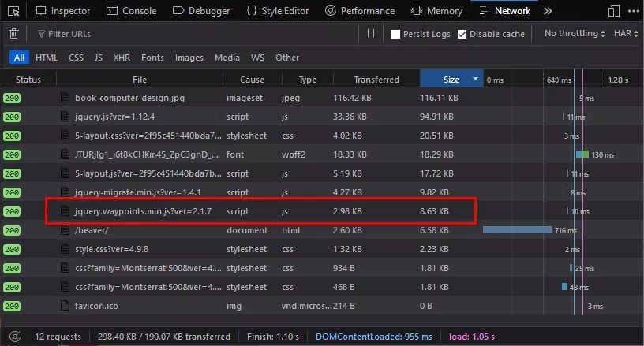Filter requests by Images

coord(189,58)
